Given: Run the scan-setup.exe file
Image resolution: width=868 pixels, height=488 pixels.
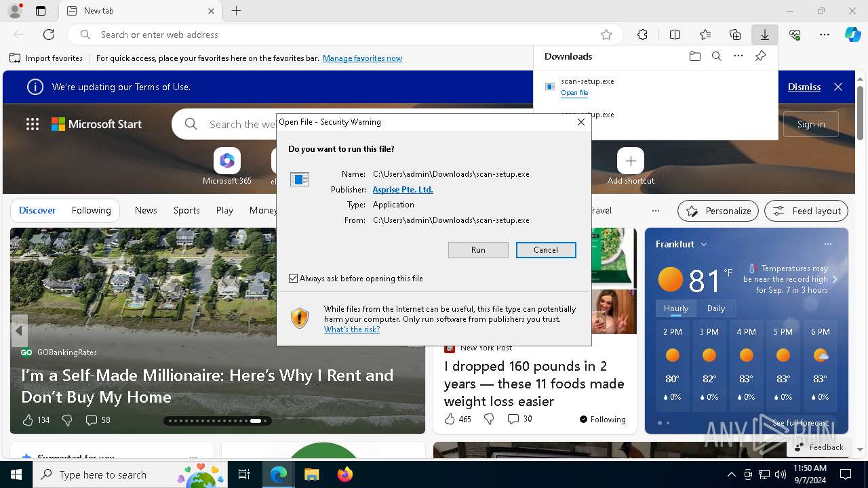Looking at the screenshot, I should (x=478, y=250).
